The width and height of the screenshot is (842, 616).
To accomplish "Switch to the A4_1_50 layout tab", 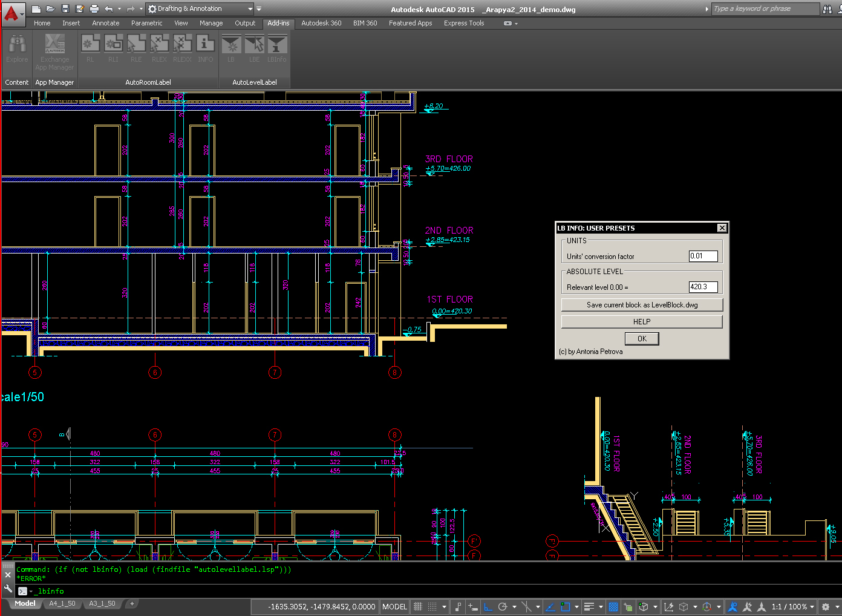I will point(62,603).
